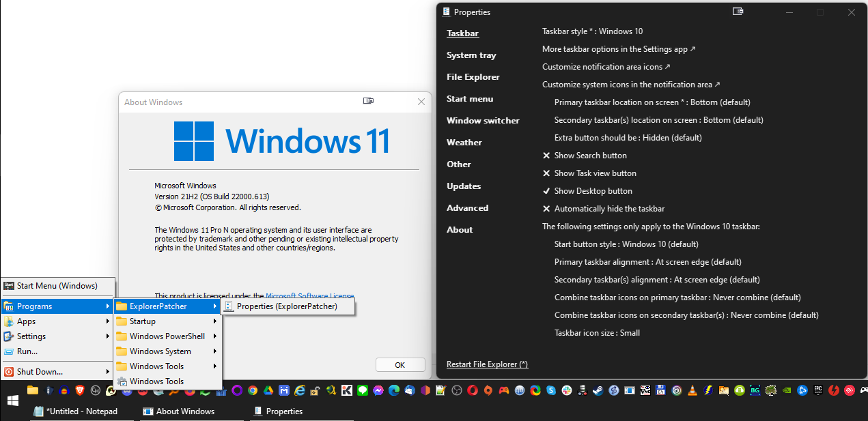The height and width of the screenshot is (421, 868).
Task: Open Google Drive taskbar icon
Action: pyautogui.click(x=268, y=390)
